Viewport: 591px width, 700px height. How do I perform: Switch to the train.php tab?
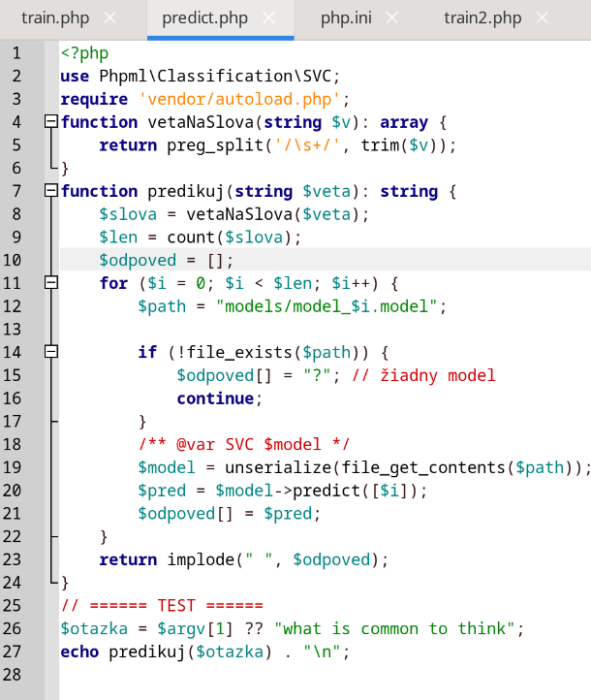(x=55, y=18)
